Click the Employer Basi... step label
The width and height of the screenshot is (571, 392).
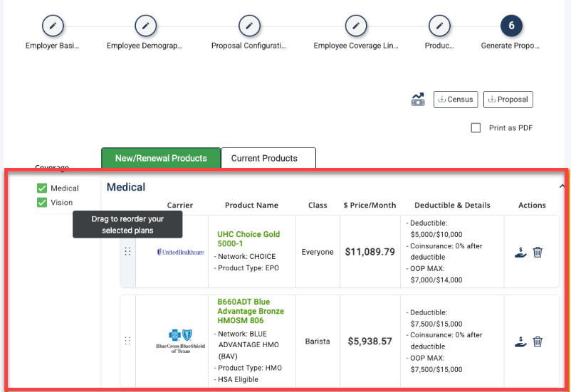[x=53, y=46]
